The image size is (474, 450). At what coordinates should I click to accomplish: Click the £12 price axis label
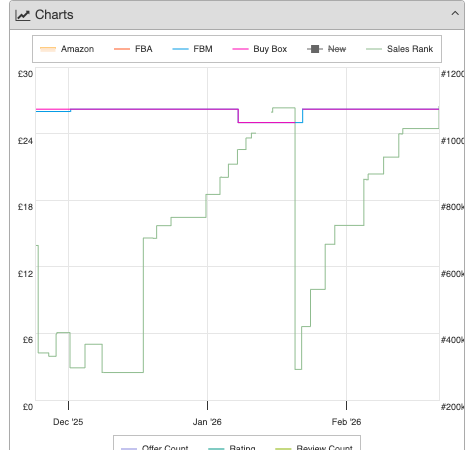[x=25, y=274]
